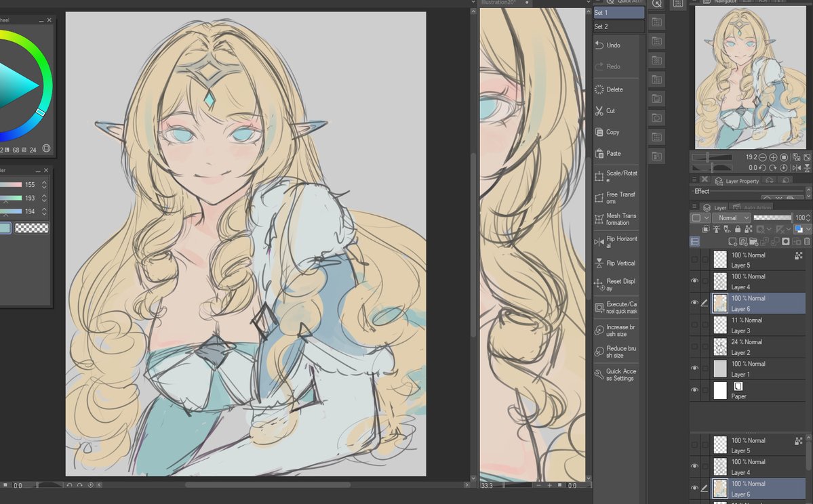Hide Layer 4 using its eye icon

694,280
